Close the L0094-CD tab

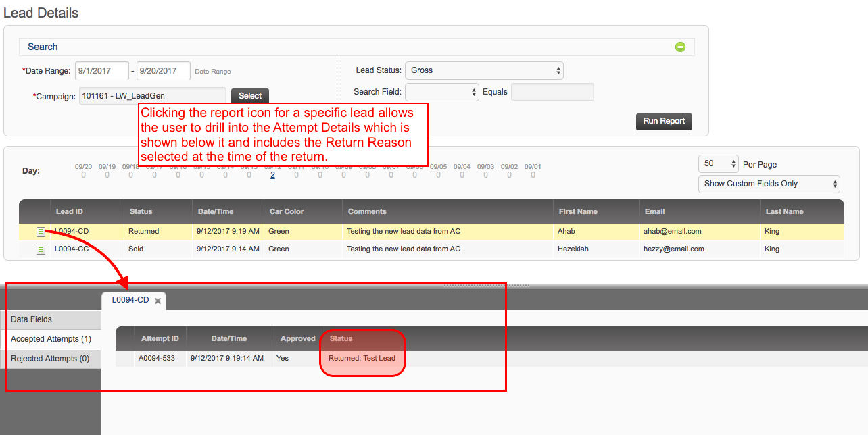158,301
